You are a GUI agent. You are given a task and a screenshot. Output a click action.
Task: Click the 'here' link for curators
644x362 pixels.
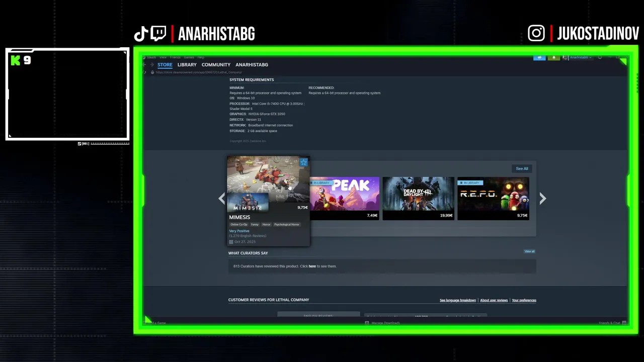pyautogui.click(x=312, y=266)
